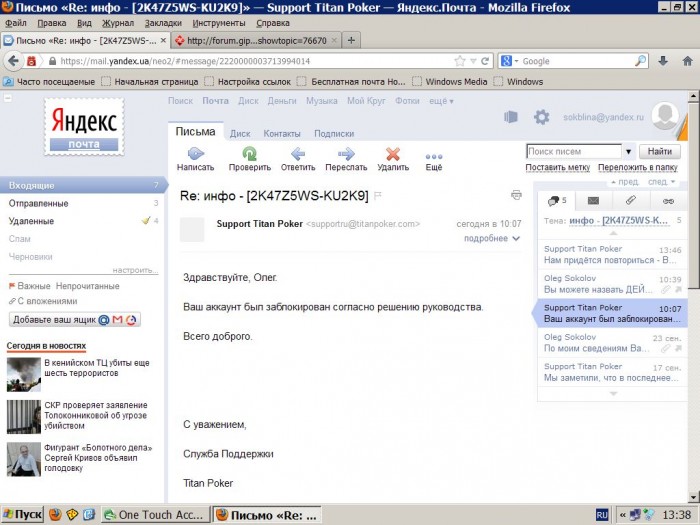Filter by Непрочитанные messages
Screen dimensions: 700x525
tap(88, 286)
